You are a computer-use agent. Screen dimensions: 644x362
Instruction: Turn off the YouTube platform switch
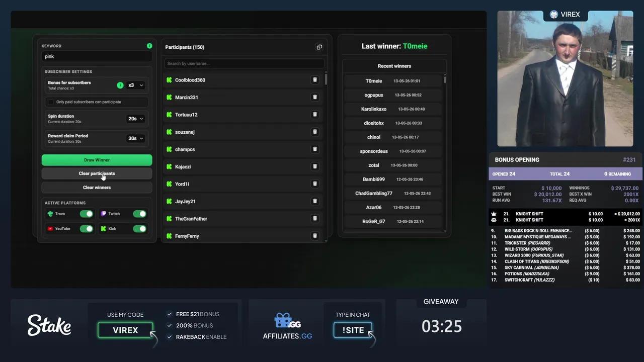(x=87, y=229)
